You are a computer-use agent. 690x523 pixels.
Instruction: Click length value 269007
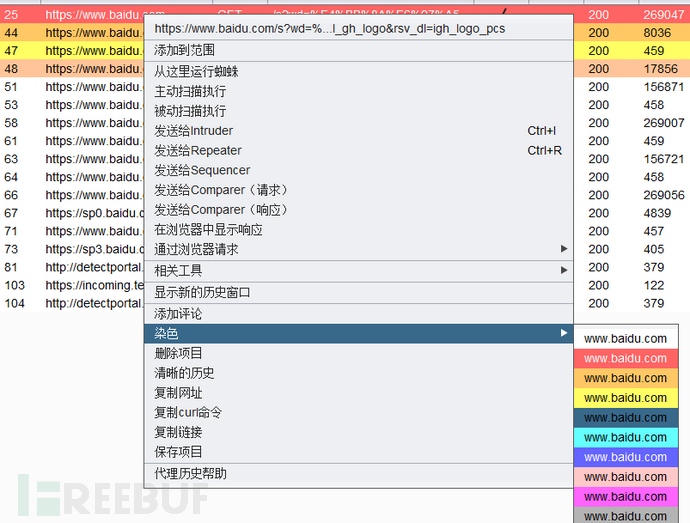pos(664,123)
